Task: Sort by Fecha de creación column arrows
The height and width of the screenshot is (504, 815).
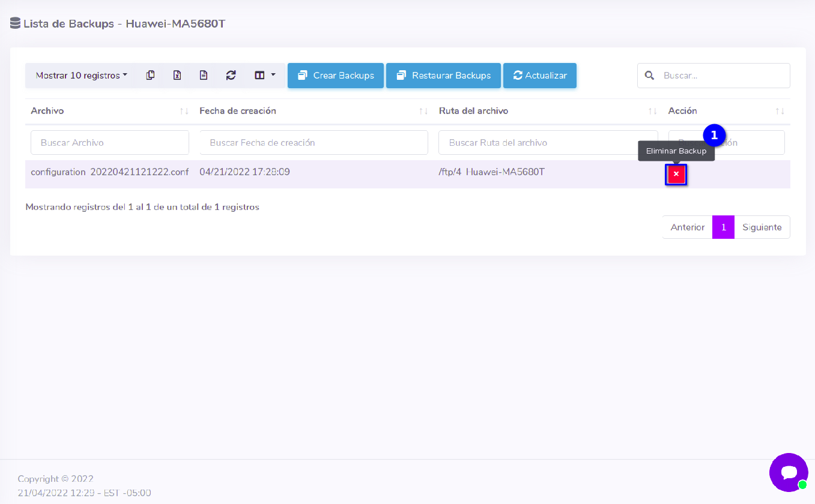Action: click(x=423, y=111)
